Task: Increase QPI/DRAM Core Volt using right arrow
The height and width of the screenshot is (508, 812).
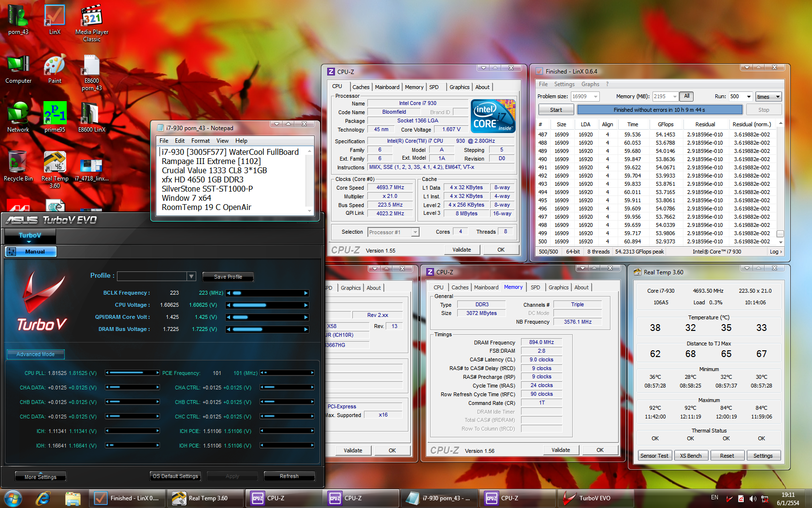Action: tap(306, 317)
